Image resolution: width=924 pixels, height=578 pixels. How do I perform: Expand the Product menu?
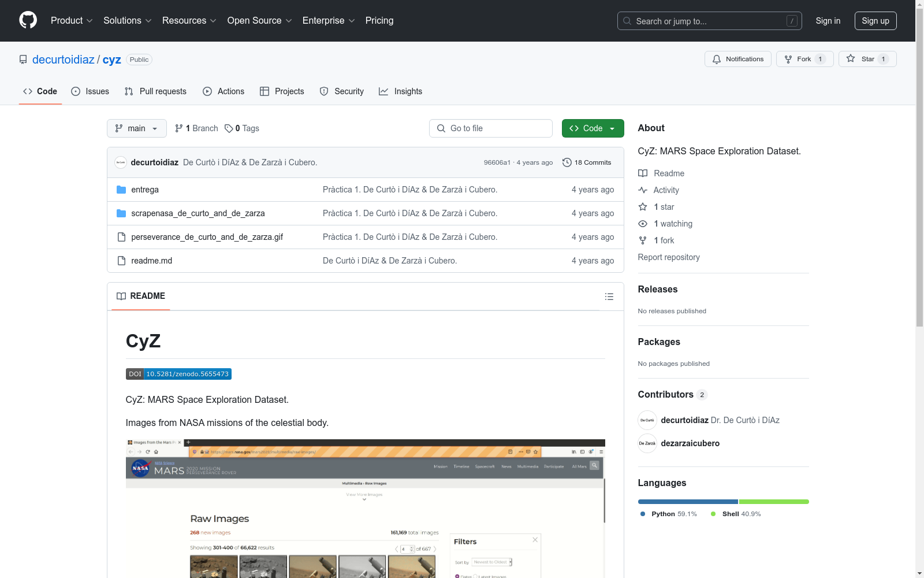tap(72, 20)
